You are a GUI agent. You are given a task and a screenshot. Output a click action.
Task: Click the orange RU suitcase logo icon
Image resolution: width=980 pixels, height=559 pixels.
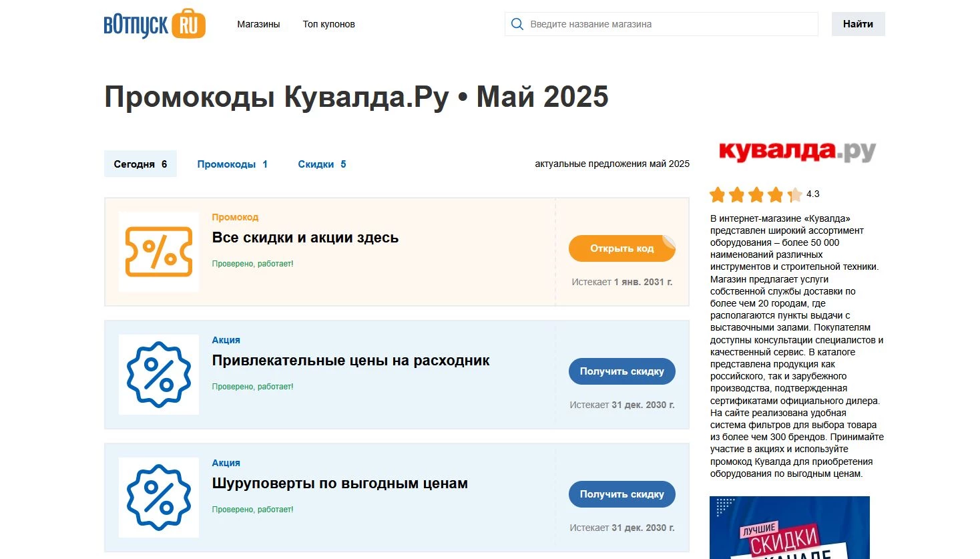[x=189, y=23]
